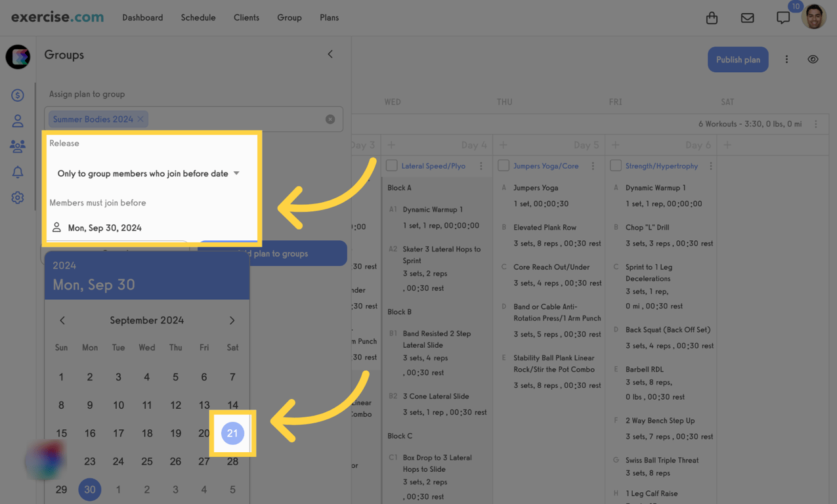Check the Jumpers Yoga/Core workout checkbox
Image resolution: width=837 pixels, height=504 pixels.
click(504, 165)
